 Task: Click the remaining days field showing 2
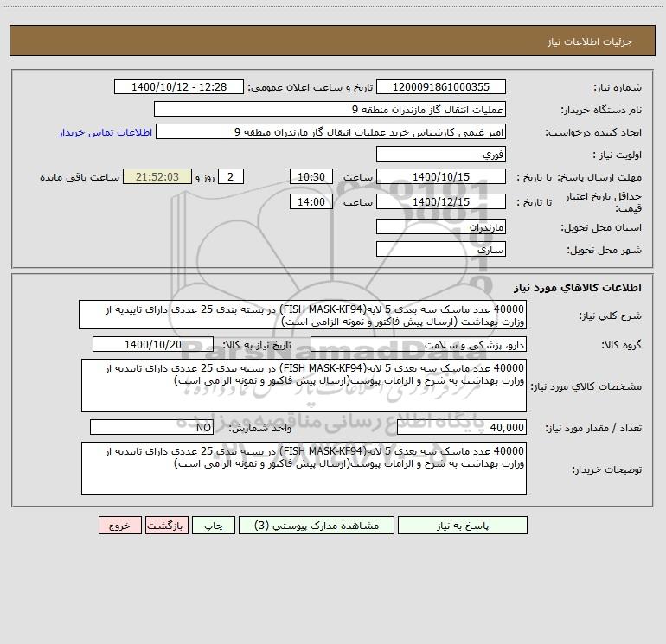pyautogui.click(x=231, y=176)
